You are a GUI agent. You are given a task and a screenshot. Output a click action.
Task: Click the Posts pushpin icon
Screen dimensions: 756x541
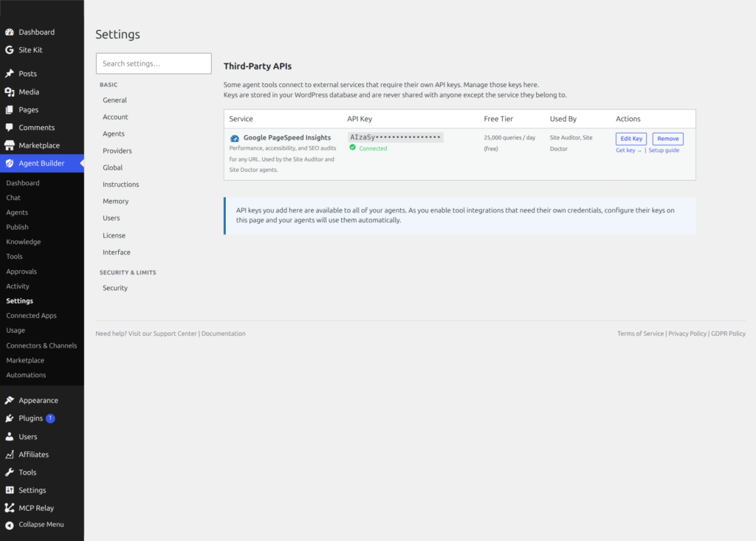[9, 73]
